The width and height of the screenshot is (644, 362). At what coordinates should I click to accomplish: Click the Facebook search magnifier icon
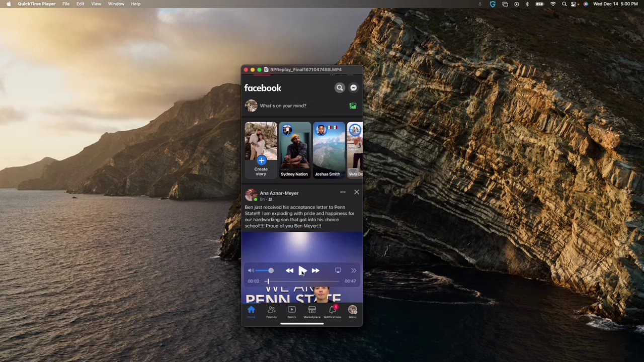click(340, 88)
